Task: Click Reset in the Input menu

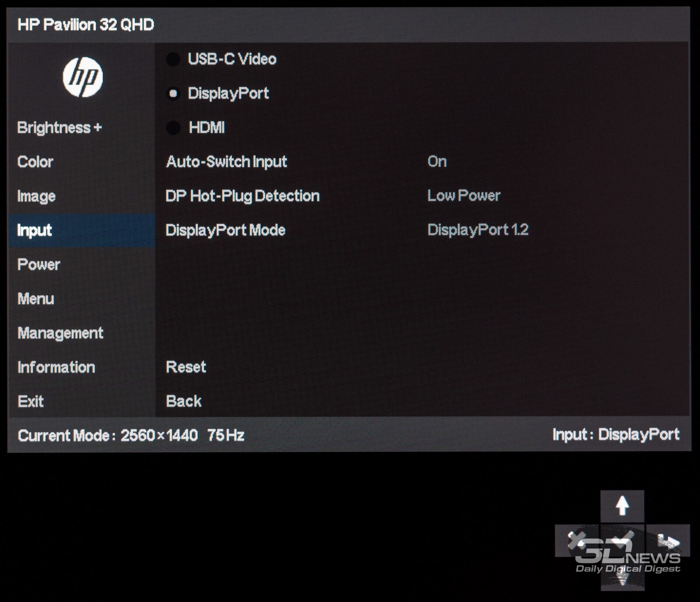Action: pyautogui.click(x=186, y=367)
